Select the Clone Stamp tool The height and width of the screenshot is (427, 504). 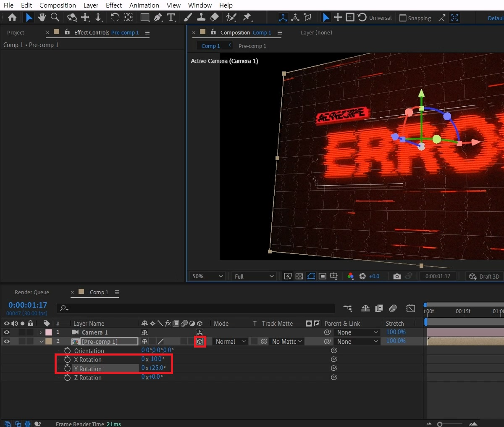click(201, 17)
